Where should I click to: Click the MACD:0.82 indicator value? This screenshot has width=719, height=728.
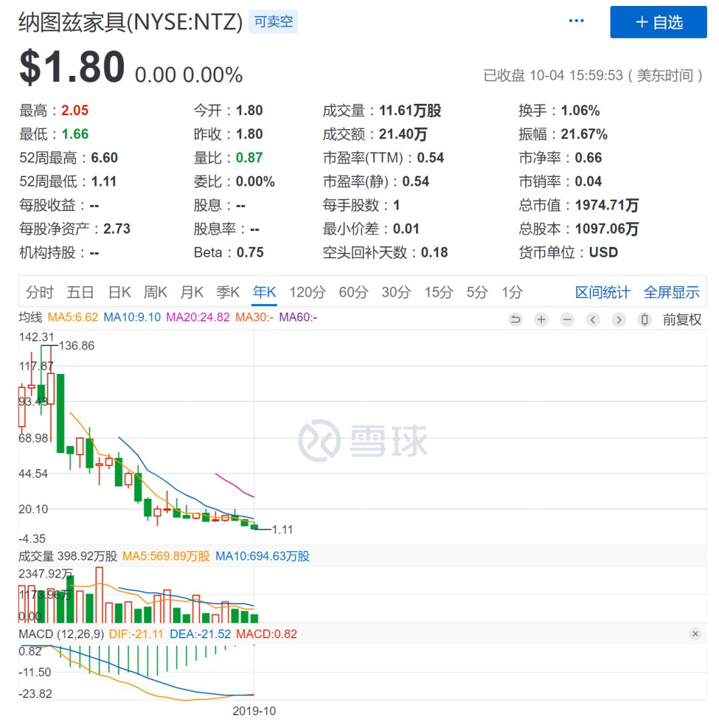pyautogui.click(x=266, y=634)
